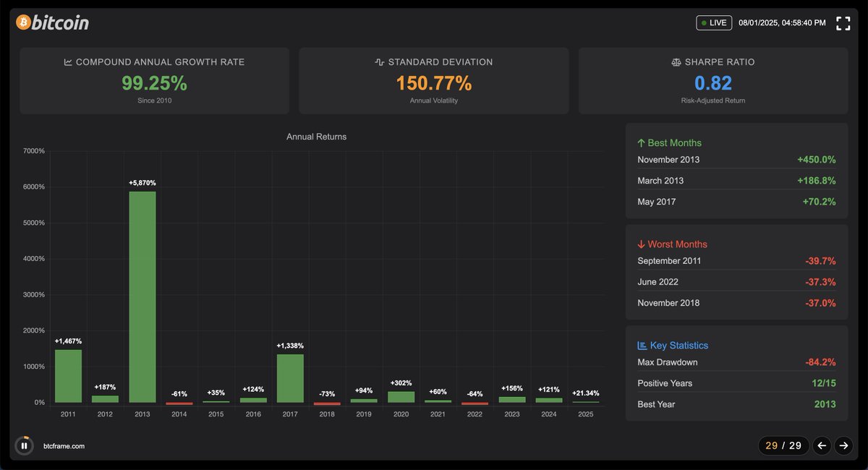Select the 150.77% standard deviation value
Viewport: 868px width, 470px height.
[x=433, y=83]
